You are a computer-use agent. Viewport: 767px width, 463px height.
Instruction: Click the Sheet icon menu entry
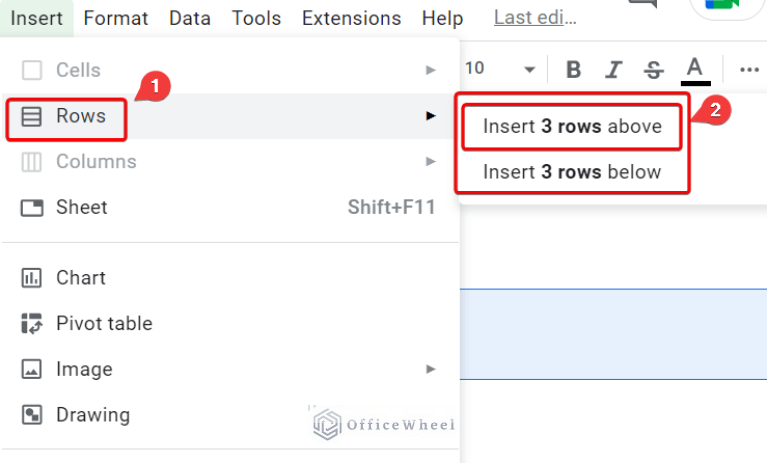click(32, 207)
